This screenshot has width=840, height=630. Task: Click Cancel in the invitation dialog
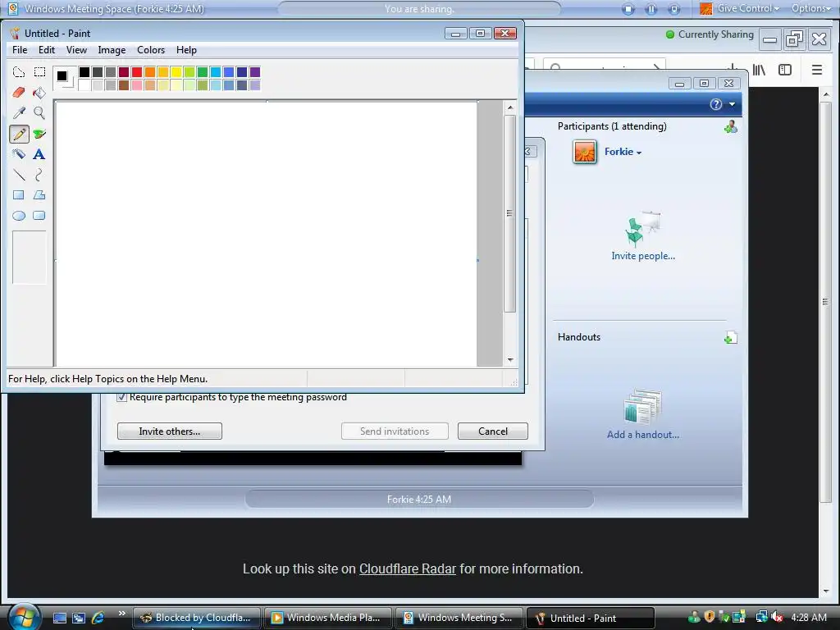[x=493, y=431]
